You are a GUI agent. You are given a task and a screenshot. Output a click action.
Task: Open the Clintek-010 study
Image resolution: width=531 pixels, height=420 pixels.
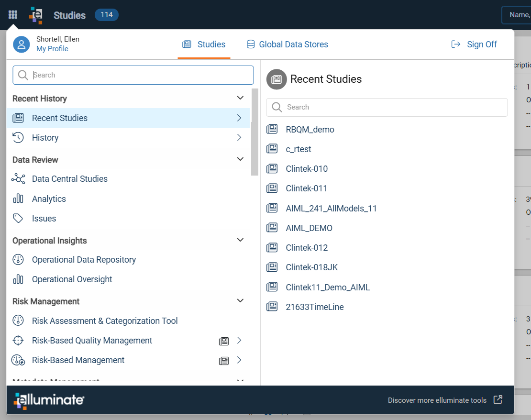(307, 169)
